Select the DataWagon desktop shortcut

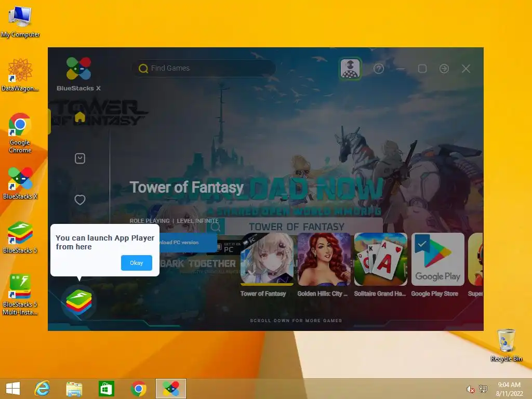click(x=20, y=75)
